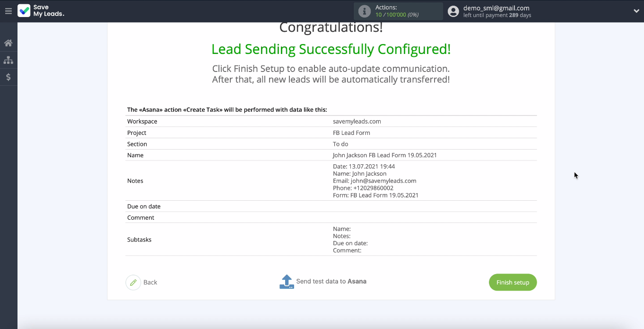Click the Notes line Email: john@savemyleads.com
Image resolution: width=644 pixels, height=329 pixels.
(374, 181)
